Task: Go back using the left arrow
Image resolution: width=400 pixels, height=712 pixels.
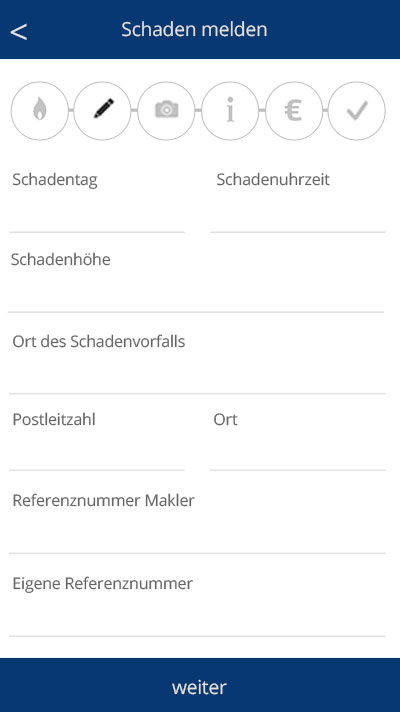Action: 19,32
